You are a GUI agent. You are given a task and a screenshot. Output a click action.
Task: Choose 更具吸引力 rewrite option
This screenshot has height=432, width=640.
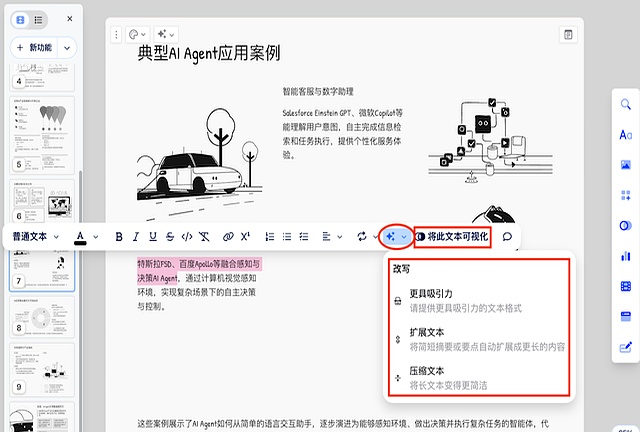[x=478, y=301]
